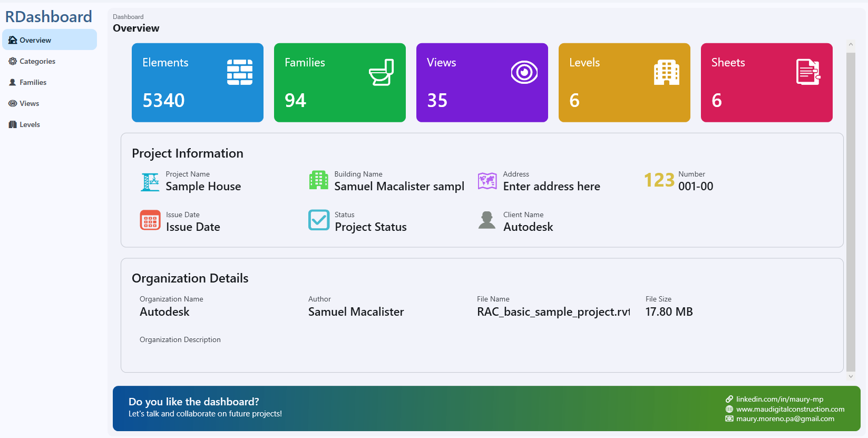Click the Enter address here value
This screenshot has width=868, height=438.
pyautogui.click(x=551, y=186)
